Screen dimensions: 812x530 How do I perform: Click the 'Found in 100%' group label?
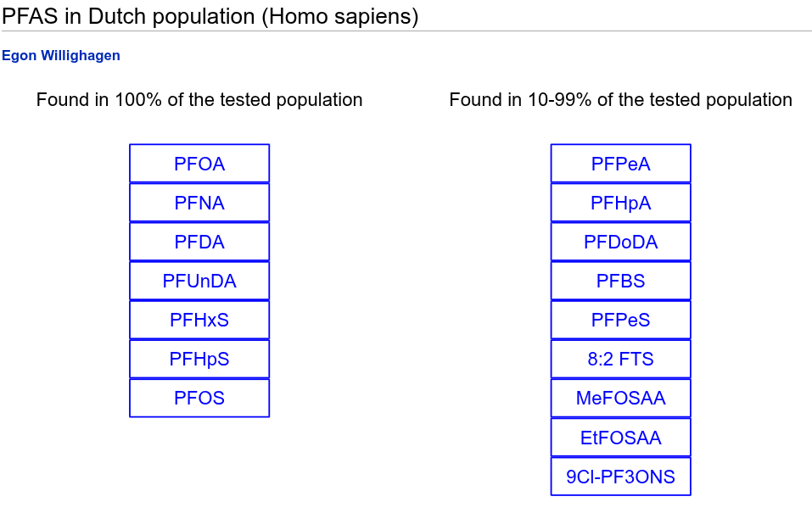click(x=199, y=99)
